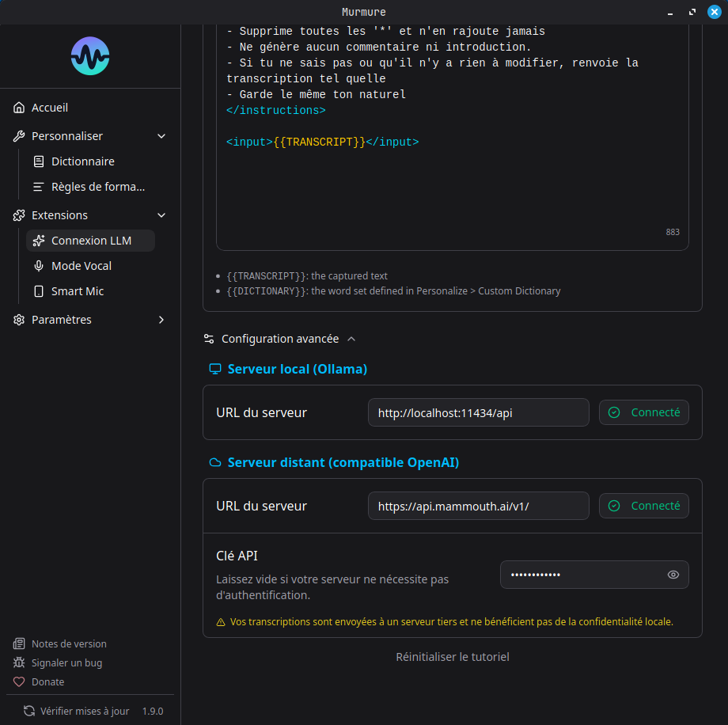
Task: Click the house icon beside Accueil
Action: pos(19,108)
